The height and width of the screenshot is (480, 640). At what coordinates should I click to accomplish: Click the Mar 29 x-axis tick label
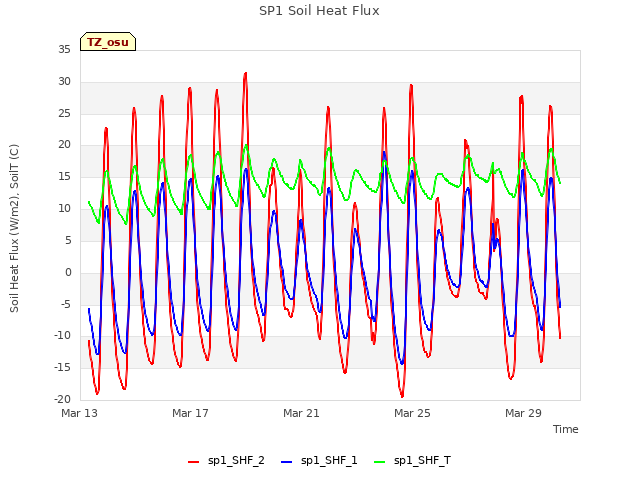pyautogui.click(x=523, y=413)
